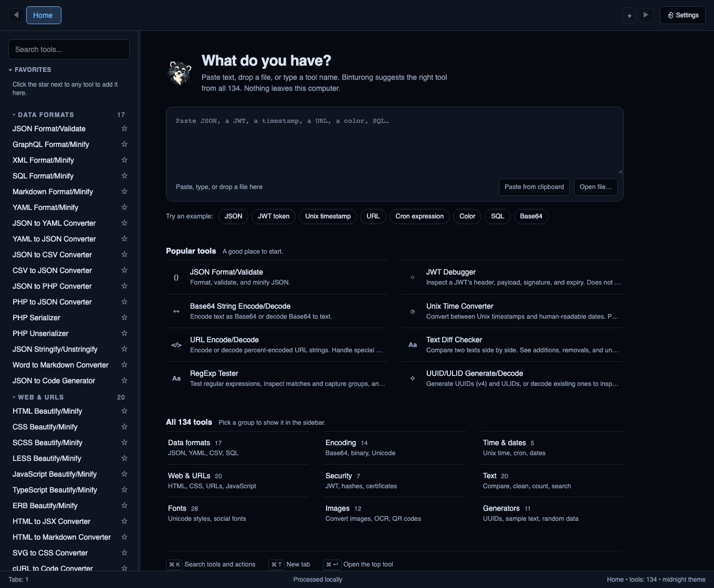Click the back navigation arrow icon
The width and height of the screenshot is (714, 588).
(x=16, y=15)
